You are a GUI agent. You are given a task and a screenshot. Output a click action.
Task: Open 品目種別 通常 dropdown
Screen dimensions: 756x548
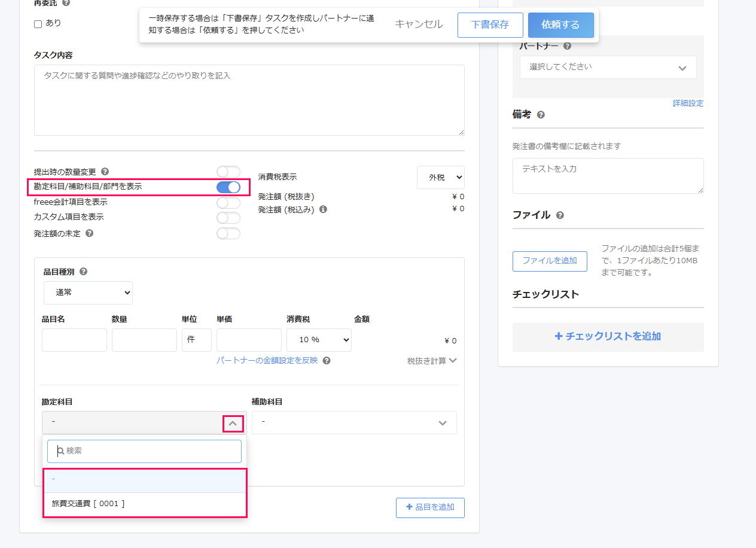[88, 293]
